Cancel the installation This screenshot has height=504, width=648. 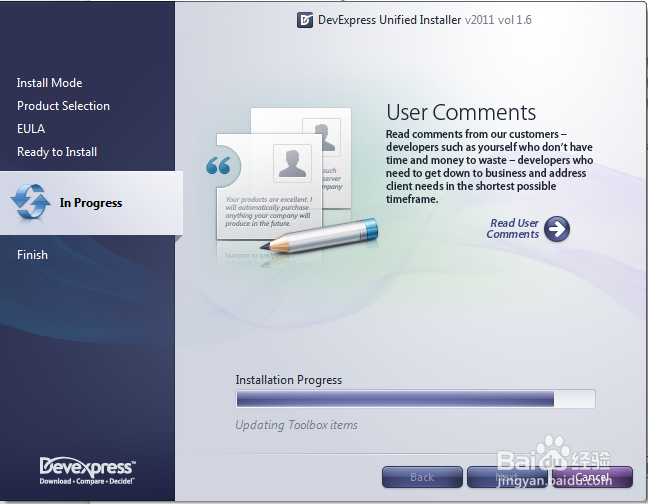point(592,477)
